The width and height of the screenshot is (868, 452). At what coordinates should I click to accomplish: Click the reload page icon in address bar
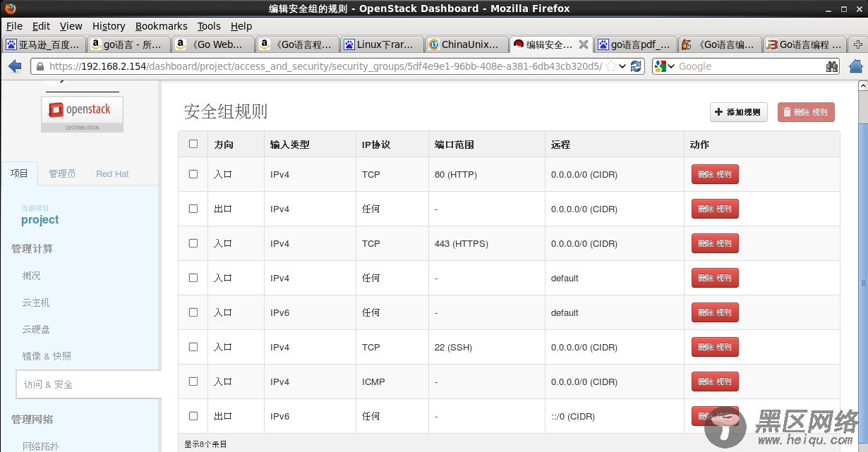pos(636,66)
